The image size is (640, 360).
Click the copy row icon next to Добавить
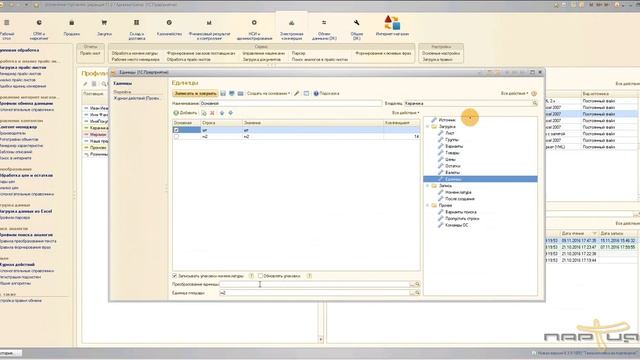coord(204,113)
